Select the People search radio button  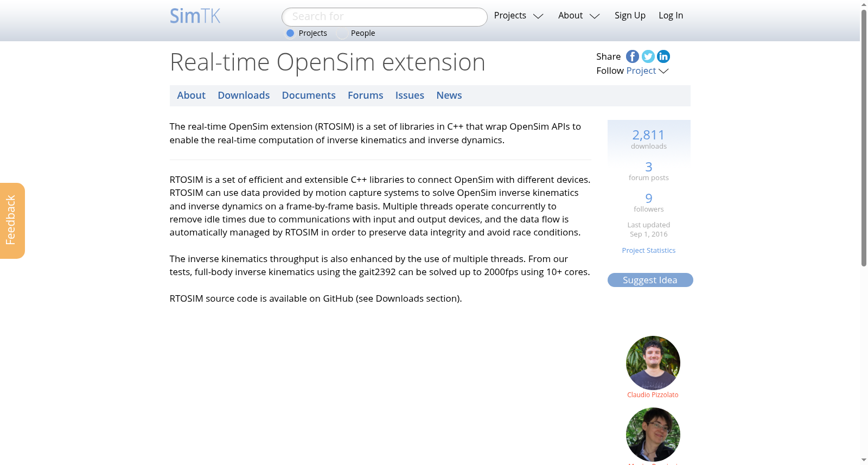pyautogui.click(x=342, y=34)
